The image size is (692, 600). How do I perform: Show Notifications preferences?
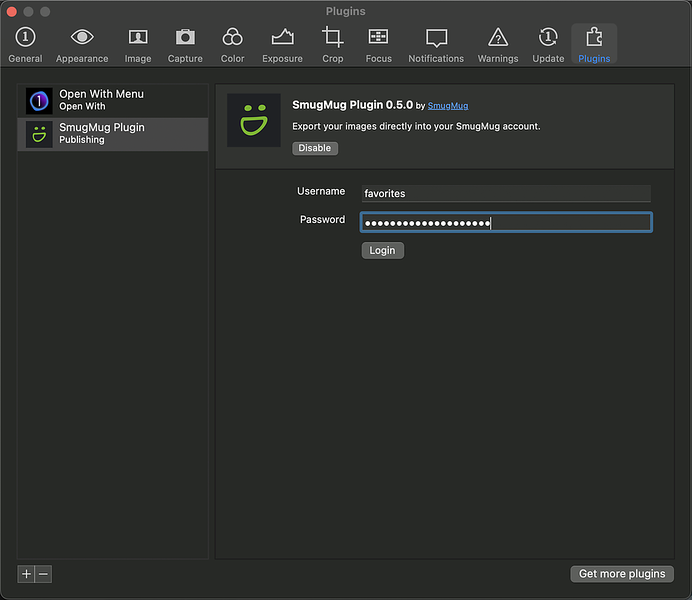point(436,45)
